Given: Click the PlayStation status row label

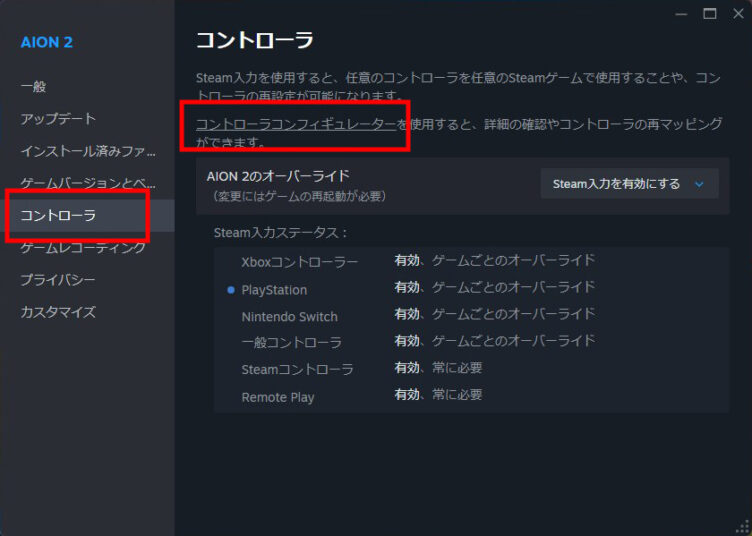Looking at the screenshot, I should pos(274,290).
